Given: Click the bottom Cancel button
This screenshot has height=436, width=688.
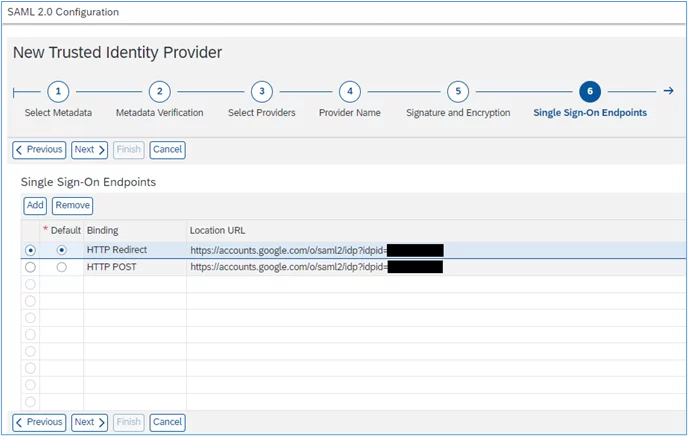Looking at the screenshot, I should pyautogui.click(x=167, y=422).
